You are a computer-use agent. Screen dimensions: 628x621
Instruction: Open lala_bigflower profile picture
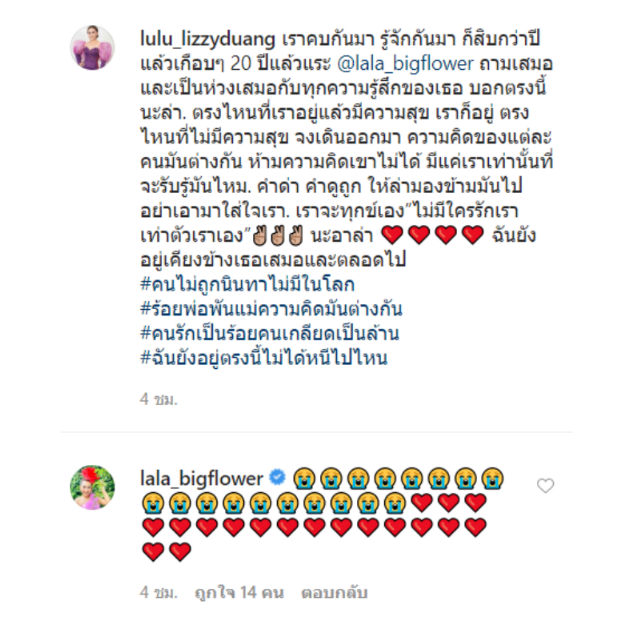(x=93, y=487)
